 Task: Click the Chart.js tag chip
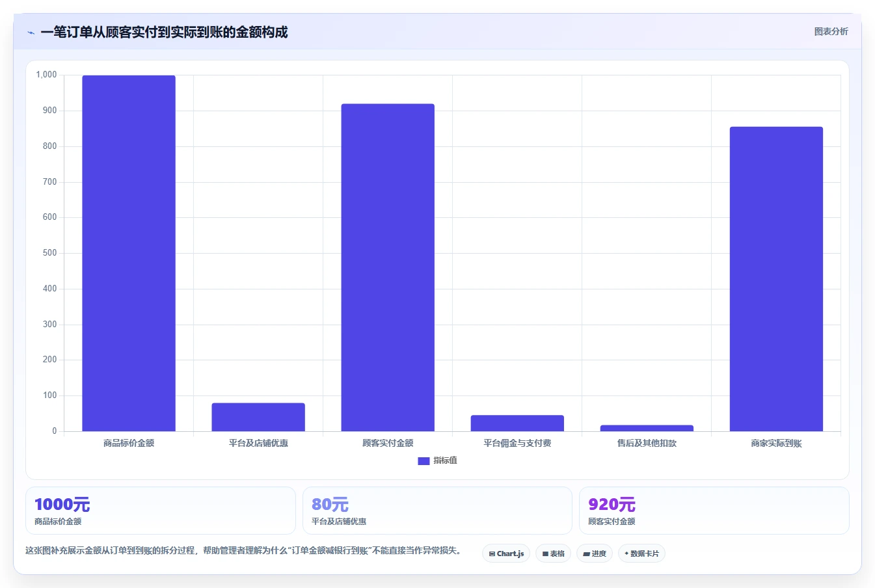pyautogui.click(x=506, y=554)
